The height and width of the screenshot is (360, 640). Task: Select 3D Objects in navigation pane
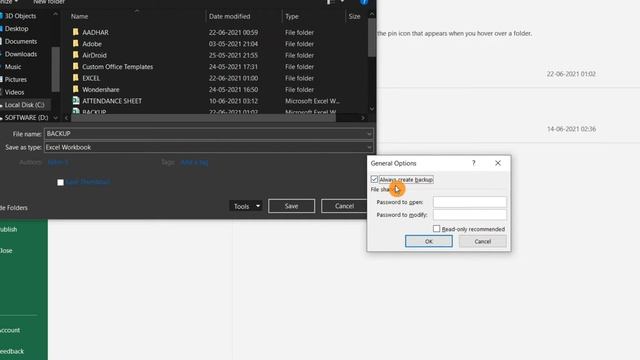click(20, 16)
